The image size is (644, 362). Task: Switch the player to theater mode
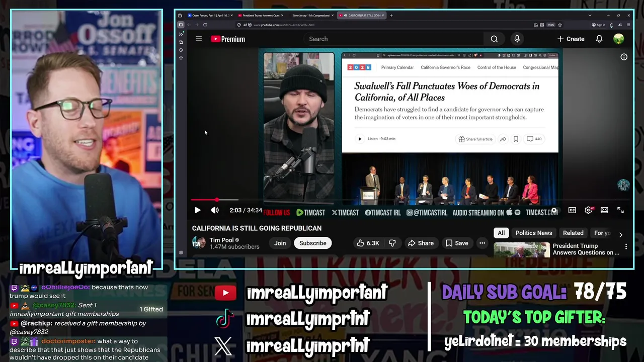(604, 210)
